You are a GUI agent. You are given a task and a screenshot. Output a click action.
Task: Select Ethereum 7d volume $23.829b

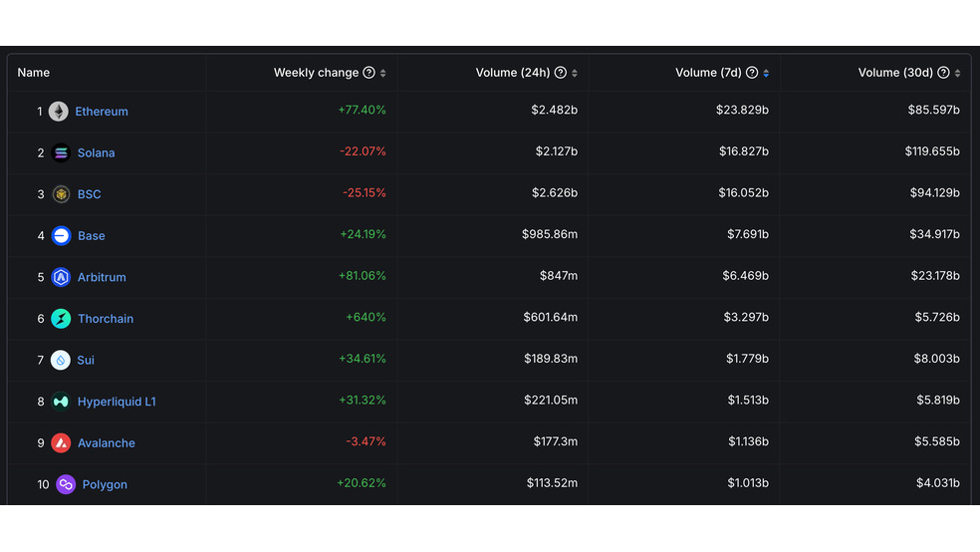click(x=743, y=110)
